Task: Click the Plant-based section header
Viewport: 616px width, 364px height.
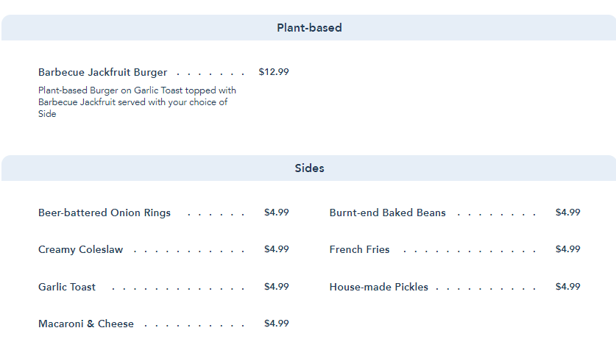Action: pos(309,28)
